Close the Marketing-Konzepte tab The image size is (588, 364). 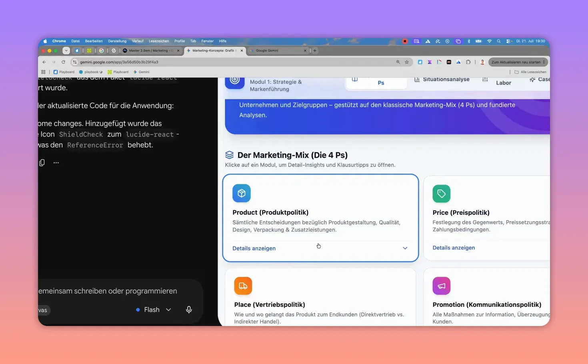coord(242,50)
